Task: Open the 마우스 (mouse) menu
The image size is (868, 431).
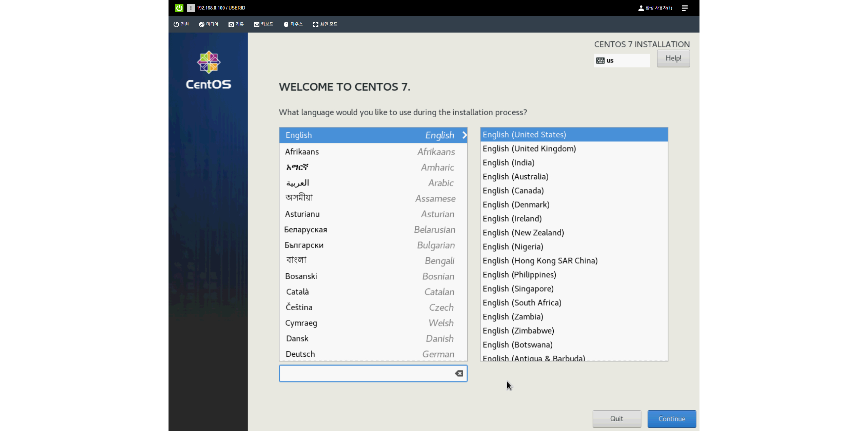Action: click(x=293, y=24)
